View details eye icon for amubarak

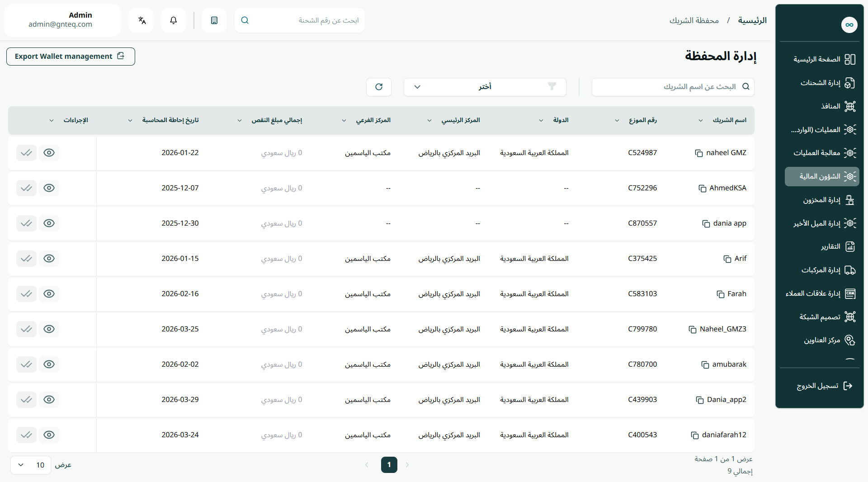point(49,364)
